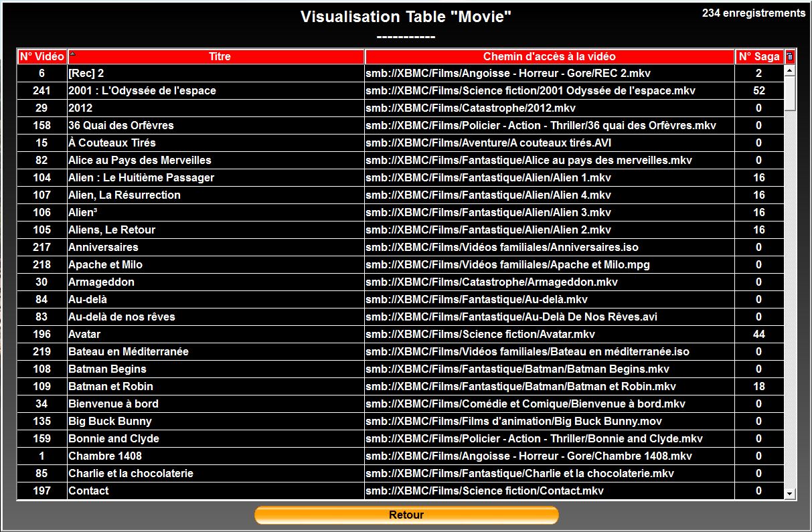812x532 pixels.
Task: Click path ending 'Alien 4.mkv'
Action: point(488,195)
